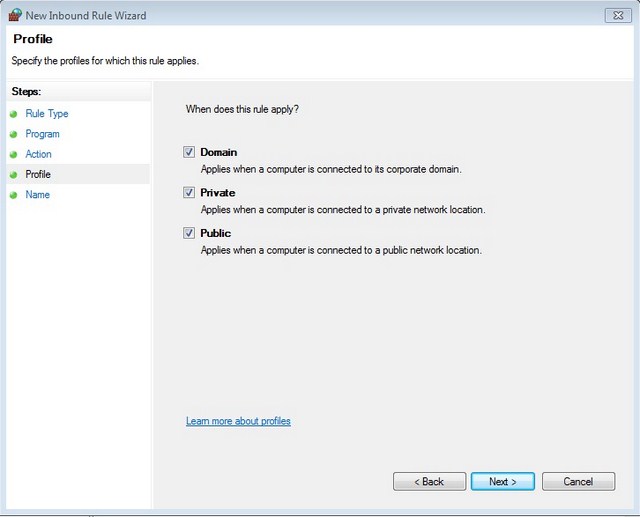Go to the Program step
Viewport: 640px width, 517px height.
click(x=42, y=134)
